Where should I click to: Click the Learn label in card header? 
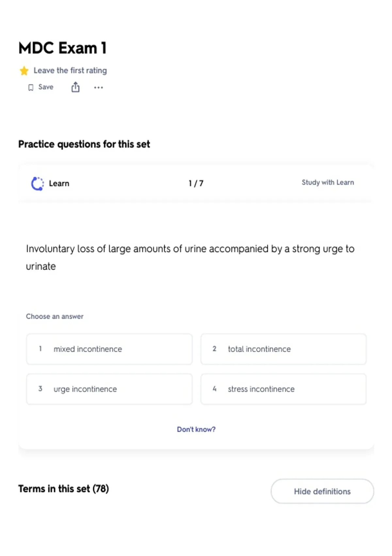59,183
